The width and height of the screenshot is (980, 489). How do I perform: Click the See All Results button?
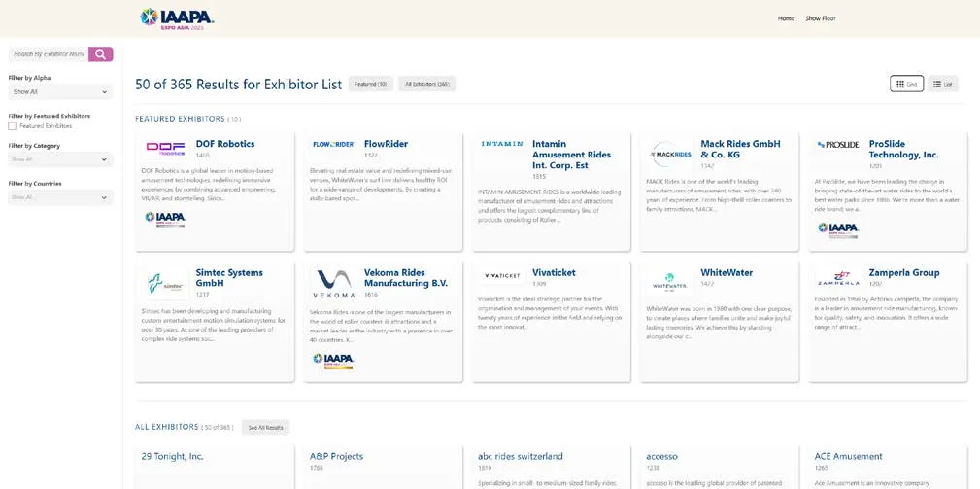[x=265, y=428]
